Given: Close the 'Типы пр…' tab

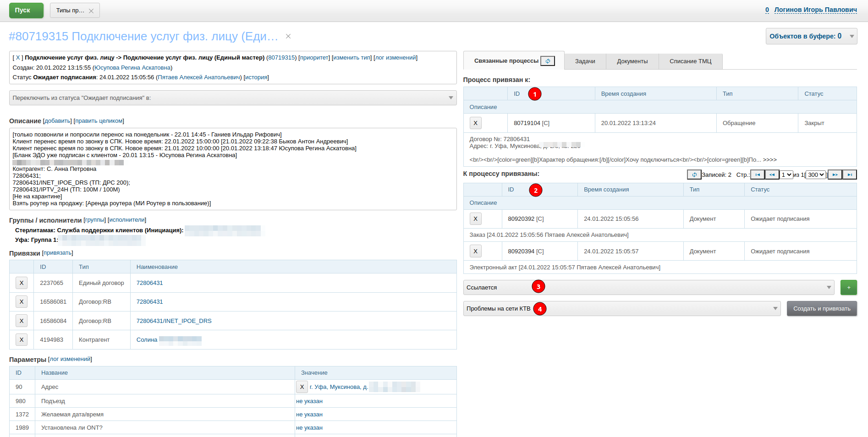Looking at the screenshot, I should (91, 11).
